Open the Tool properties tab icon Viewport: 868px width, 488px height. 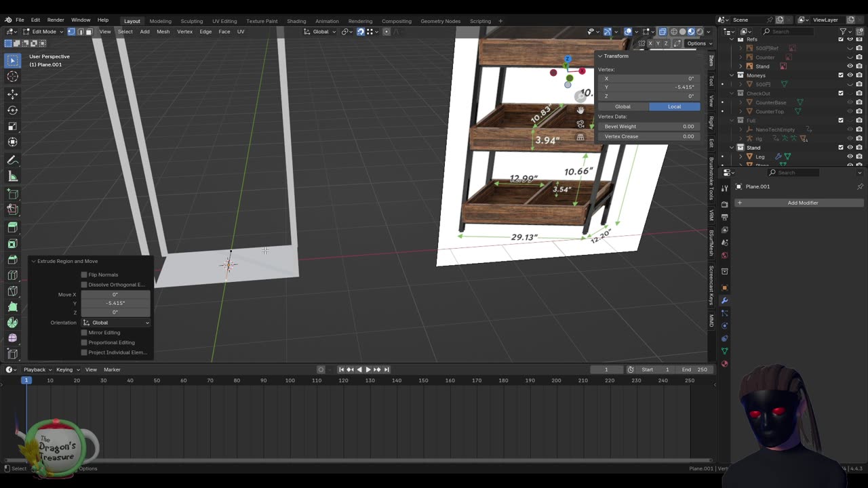pos(724,188)
